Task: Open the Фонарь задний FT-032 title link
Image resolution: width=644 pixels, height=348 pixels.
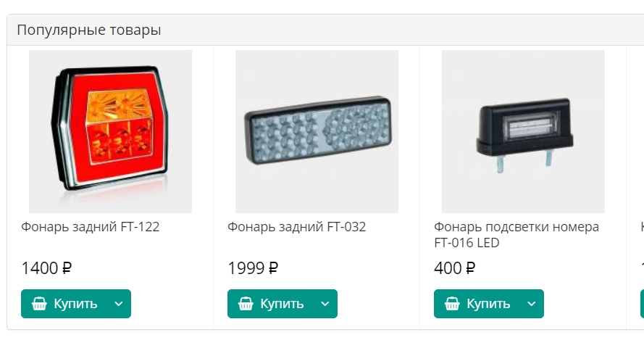Action: click(x=296, y=227)
